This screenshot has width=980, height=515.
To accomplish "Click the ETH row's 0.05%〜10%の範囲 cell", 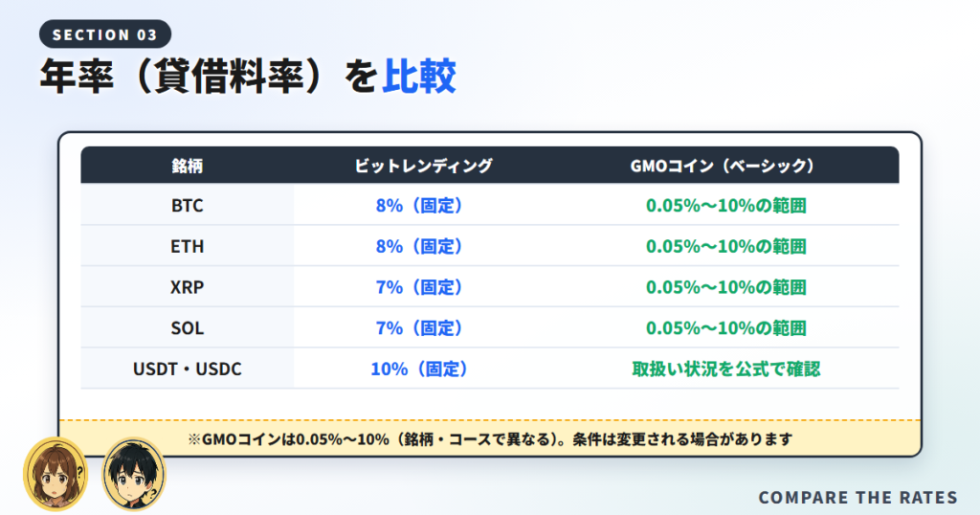I will pyautogui.click(x=725, y=246).
